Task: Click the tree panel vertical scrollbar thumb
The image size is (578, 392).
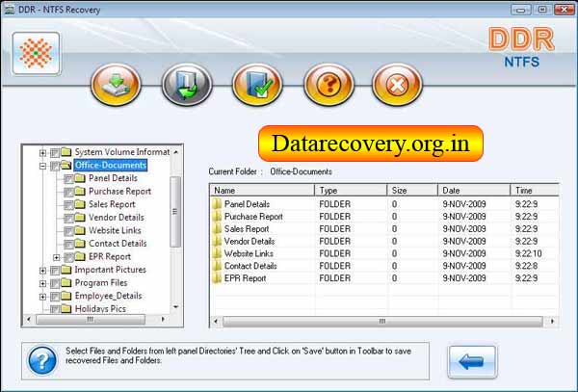Action: (175, 212)
